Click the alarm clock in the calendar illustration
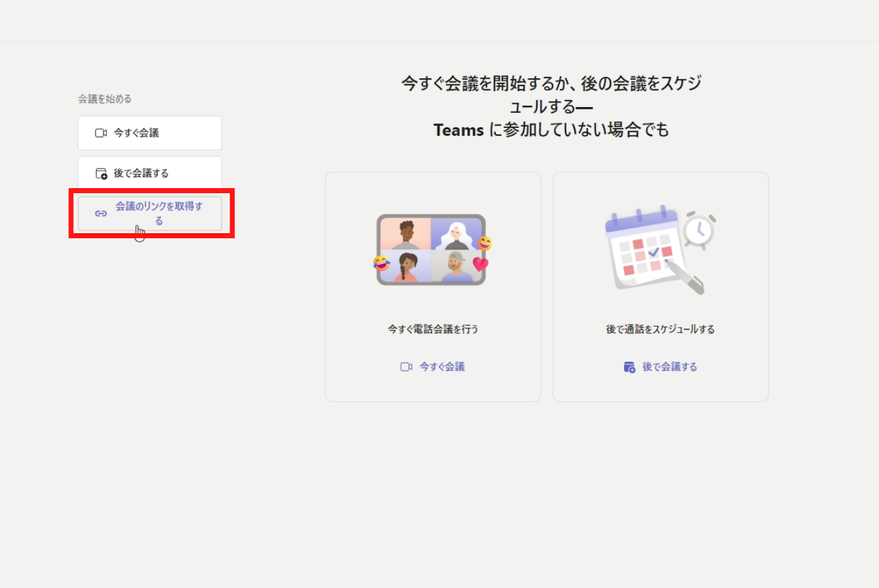879x588 pixels. [x=700, y=229]
